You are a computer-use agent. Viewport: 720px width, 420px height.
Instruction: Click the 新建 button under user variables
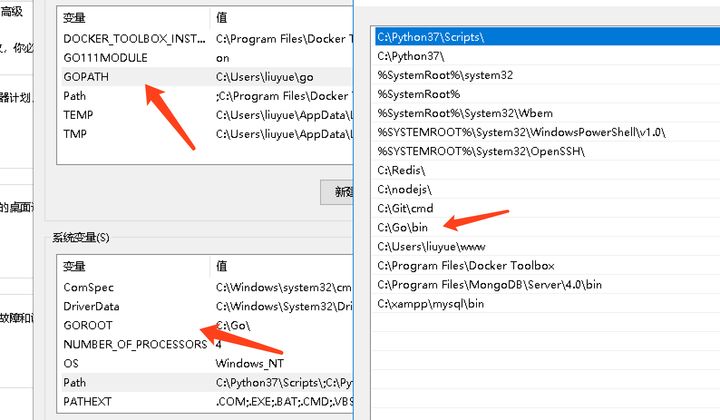click(337, 192)
